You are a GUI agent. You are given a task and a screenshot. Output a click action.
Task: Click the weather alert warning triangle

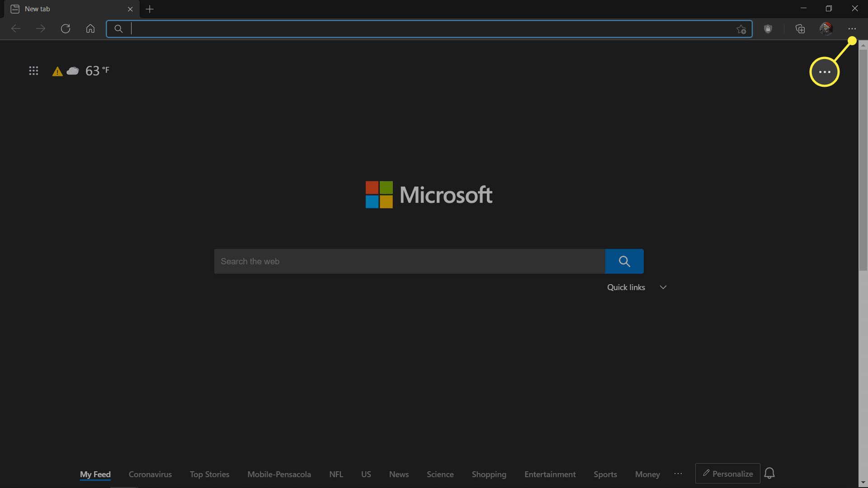57,71
